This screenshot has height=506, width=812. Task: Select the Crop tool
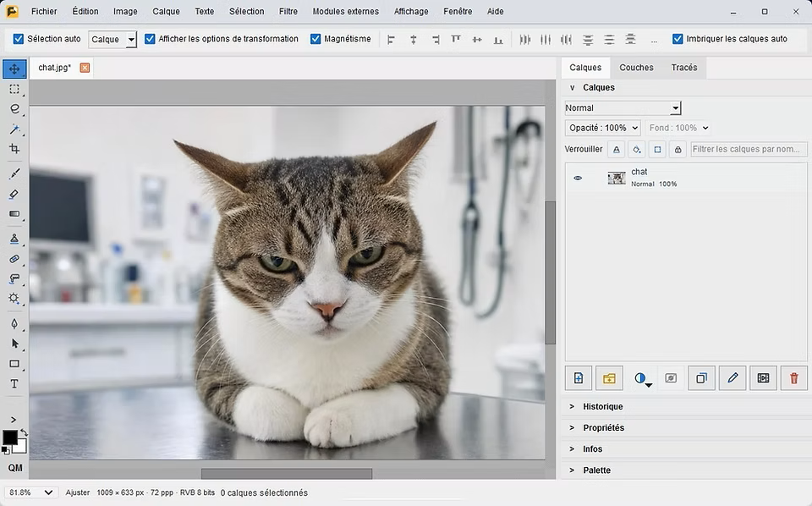point(14,149)
